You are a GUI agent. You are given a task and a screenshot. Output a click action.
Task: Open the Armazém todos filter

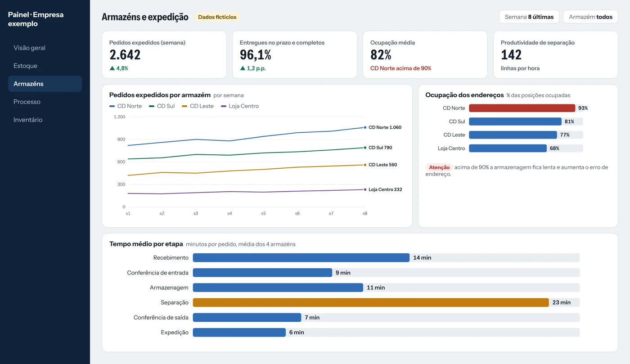click(590, 17)
